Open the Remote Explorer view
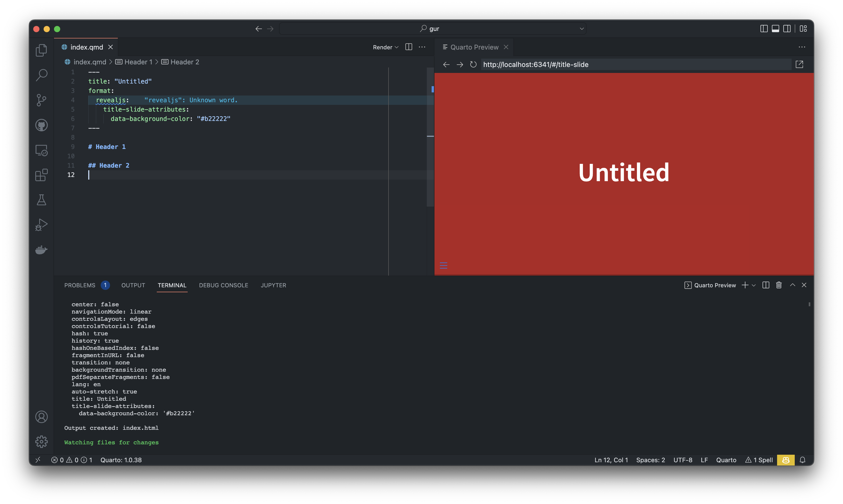 (x=42, y=150)
